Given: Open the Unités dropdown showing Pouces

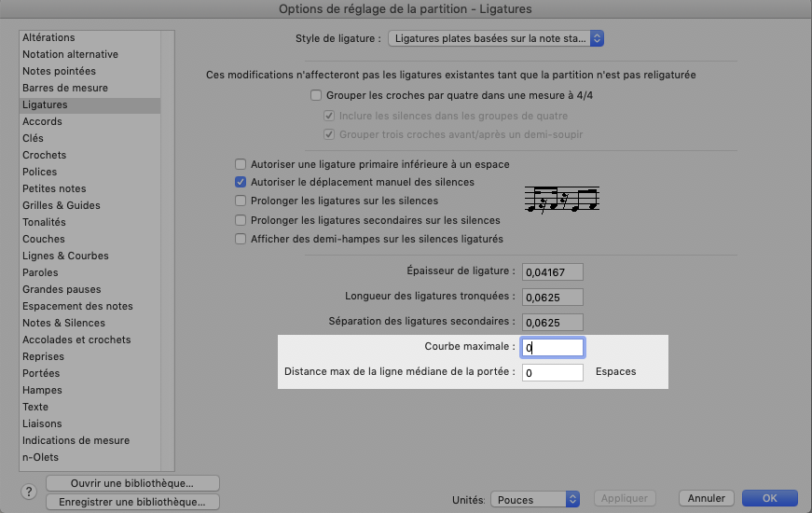Looking at the screenshot, I should coord(535,499).
